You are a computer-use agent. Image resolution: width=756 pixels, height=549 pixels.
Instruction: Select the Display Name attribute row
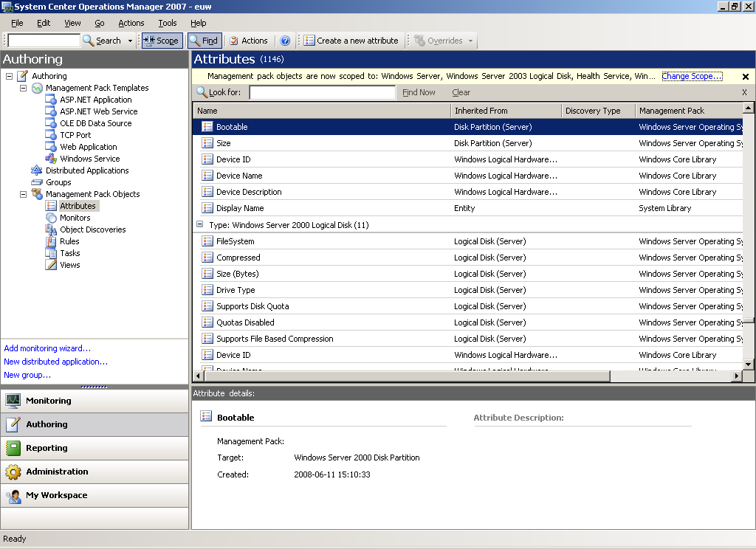(x=467, y=208)
